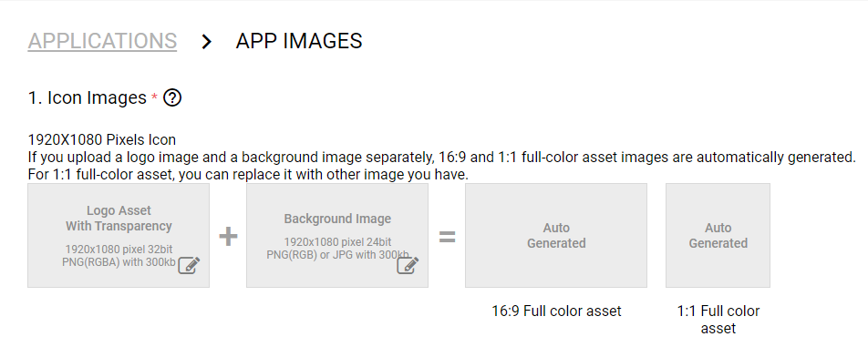868x347 pixels.
Task: Click the equals sign before Auto Generated
Action: (x=448, y=237)
